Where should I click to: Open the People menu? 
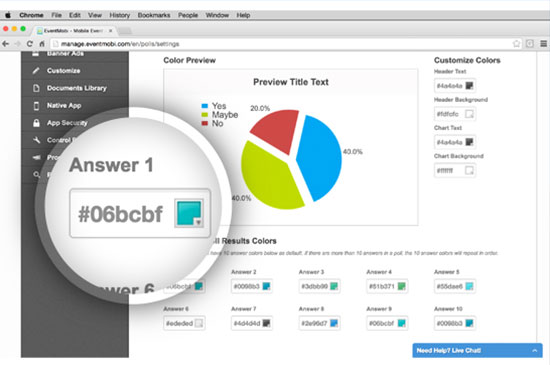188,15
